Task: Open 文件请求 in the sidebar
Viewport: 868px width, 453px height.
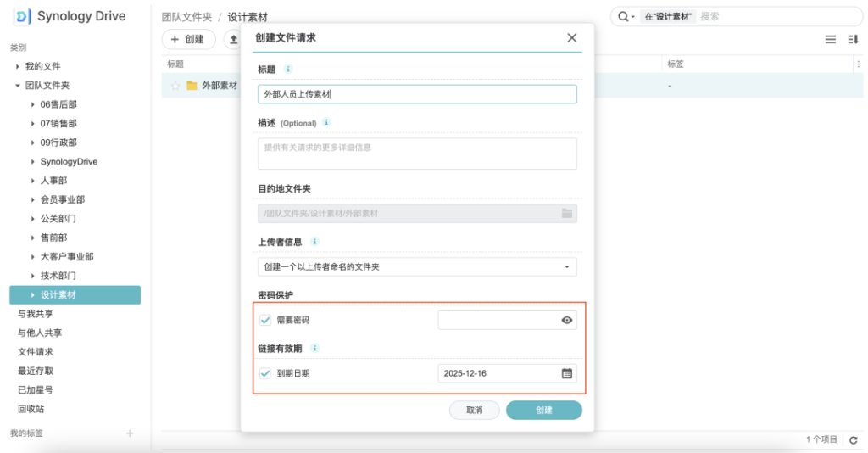Action: pos(36,352)
